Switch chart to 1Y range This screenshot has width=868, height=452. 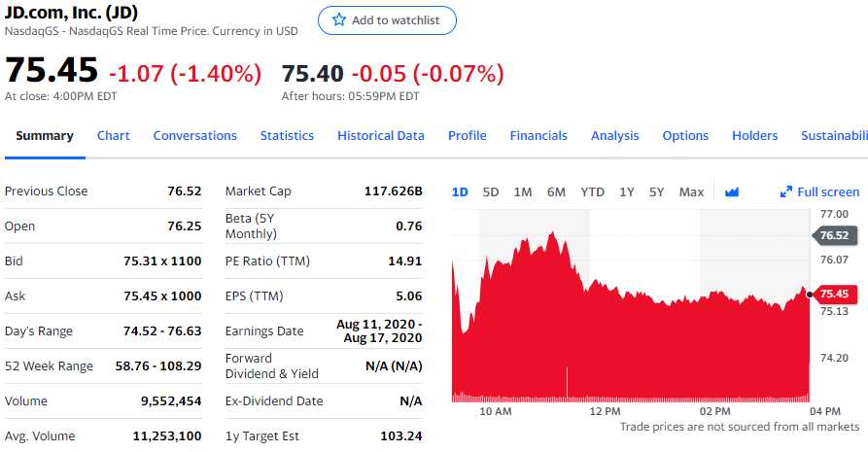tap(627, 191)
